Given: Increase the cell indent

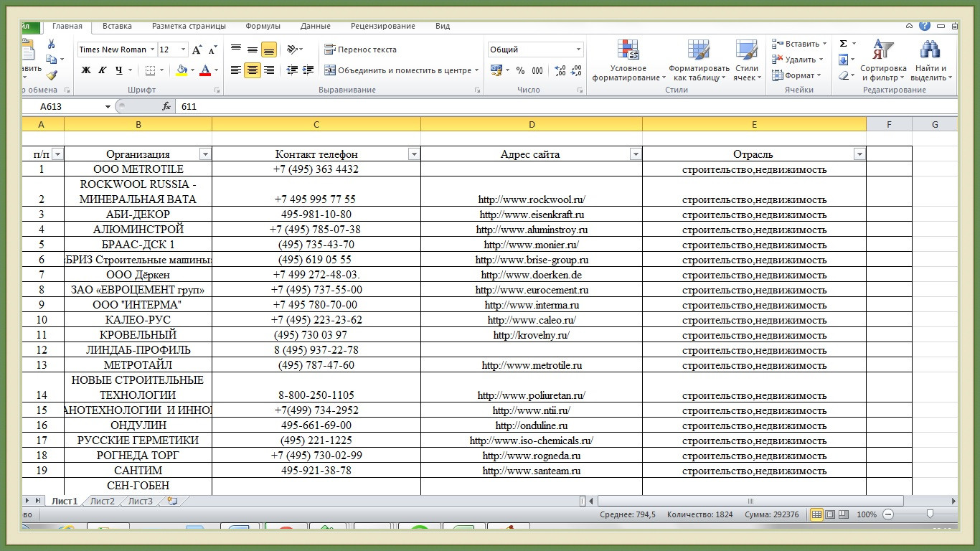Looking at the screenshot, I should click(x=308, y=70).
